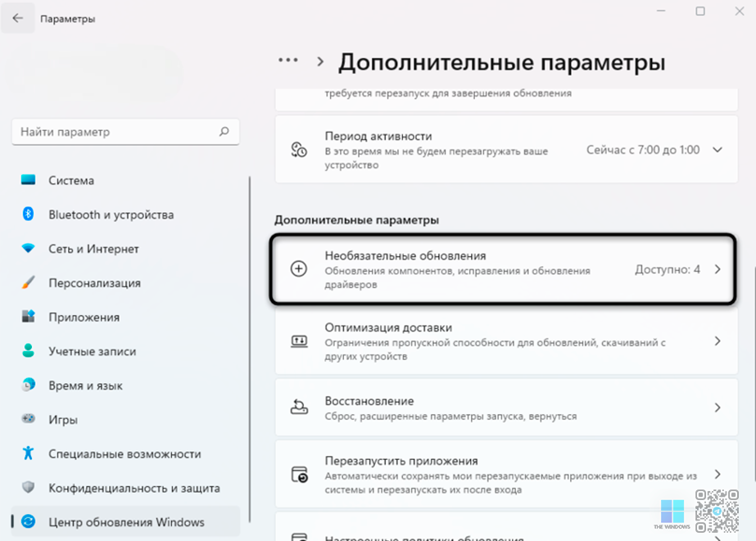
Task: Click the Bluetooth icon in sidebar
Action: click(28, 214)
